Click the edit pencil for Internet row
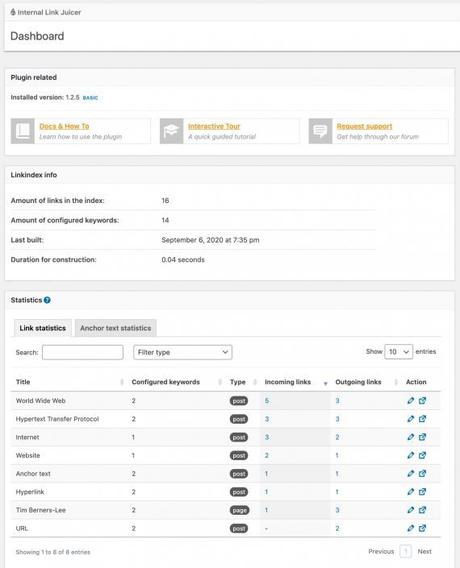Image resolution: width=460 pixels, height=568 pixels. click(x=410, y=437)
